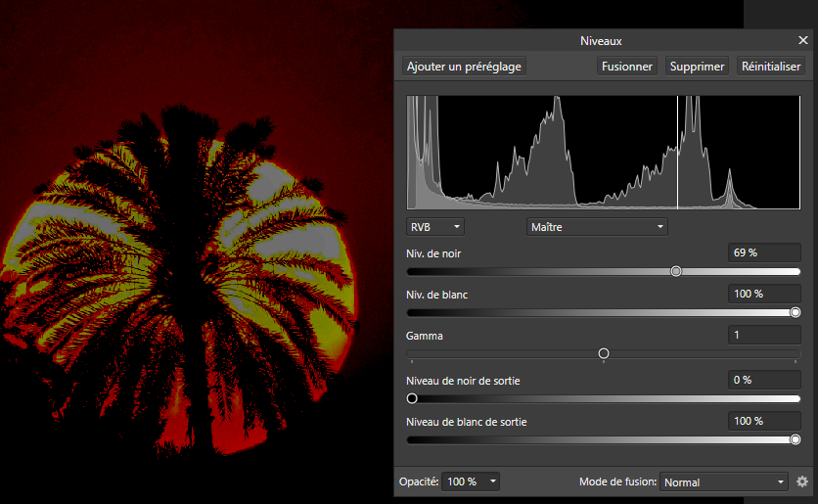Click the Supprimer button
818x504 pixels.
coord(697,67)
